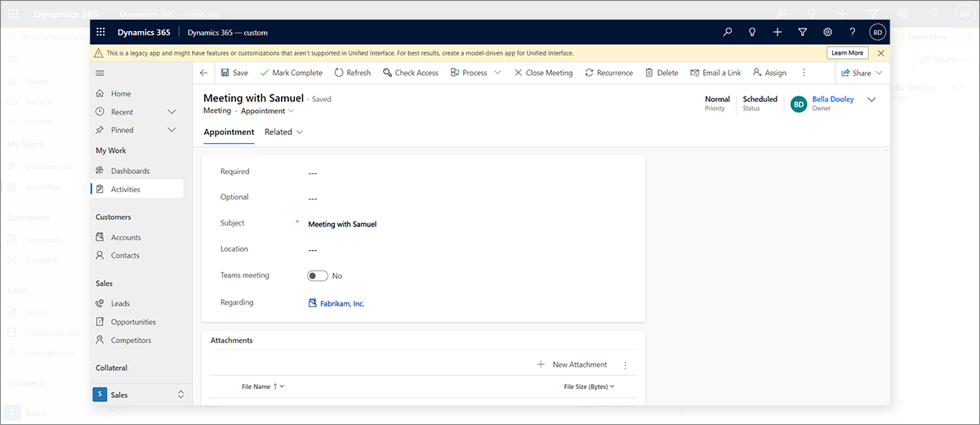The width and height of the screenshot is (980, 425).
Task: Open the app launcher waffle icon
Action: (101, 33)
